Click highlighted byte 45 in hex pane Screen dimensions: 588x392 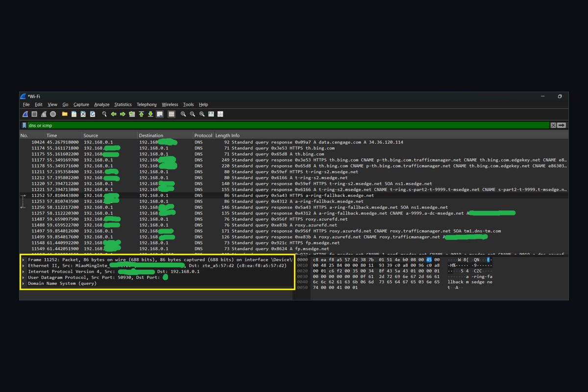(429, 260)
